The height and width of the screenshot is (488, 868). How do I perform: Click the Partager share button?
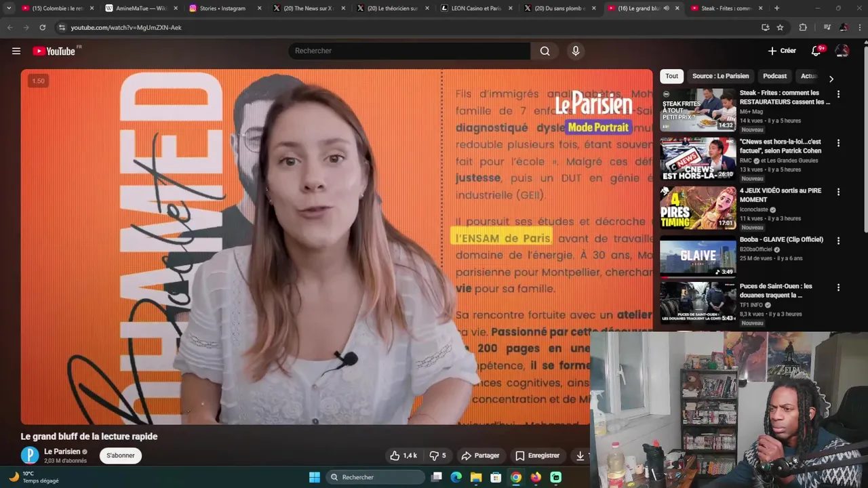click(480, 455)
